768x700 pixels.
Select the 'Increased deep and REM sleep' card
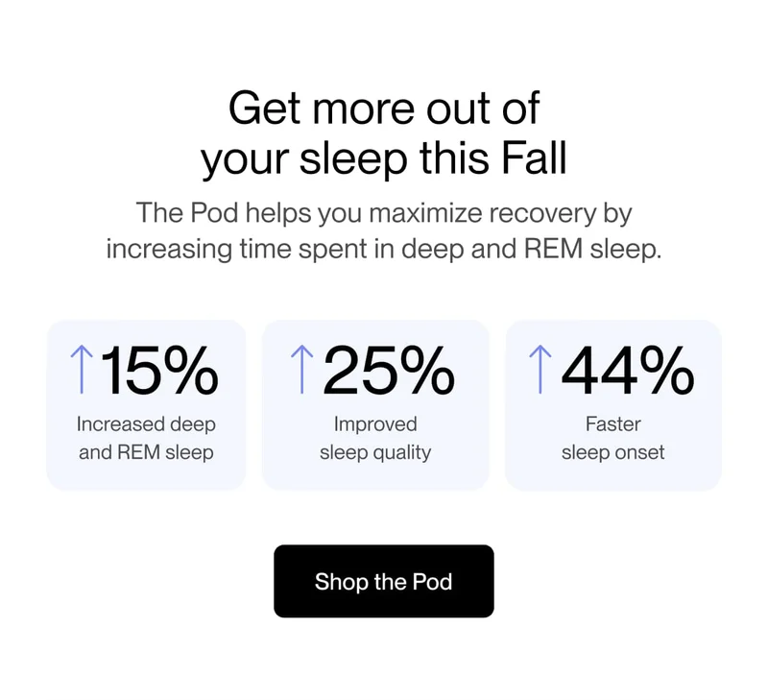click(145, 403)
